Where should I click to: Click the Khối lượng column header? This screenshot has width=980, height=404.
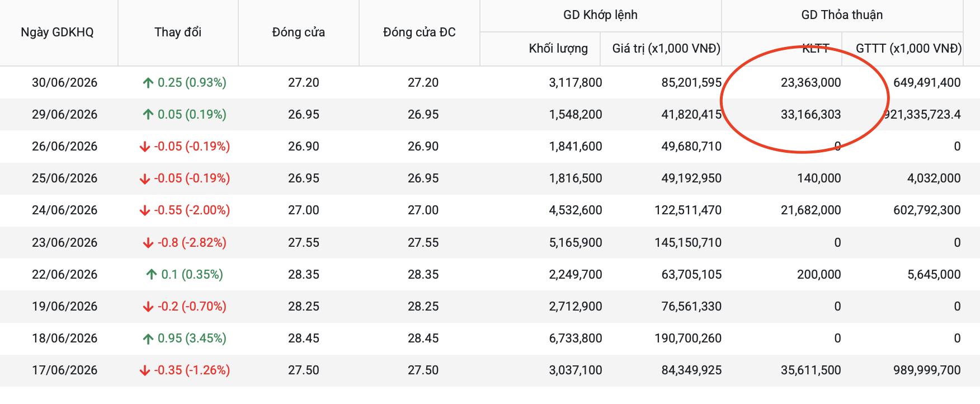(x=558, y=49)
